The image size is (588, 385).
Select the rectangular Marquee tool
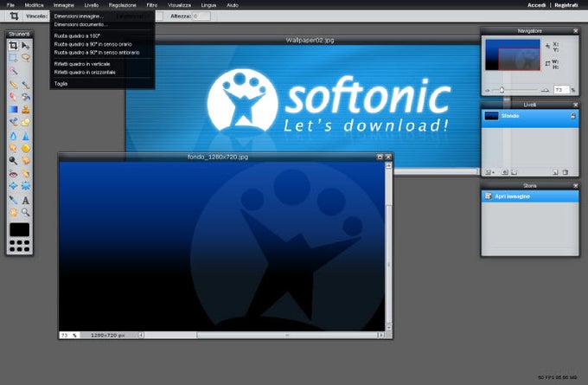13,57
